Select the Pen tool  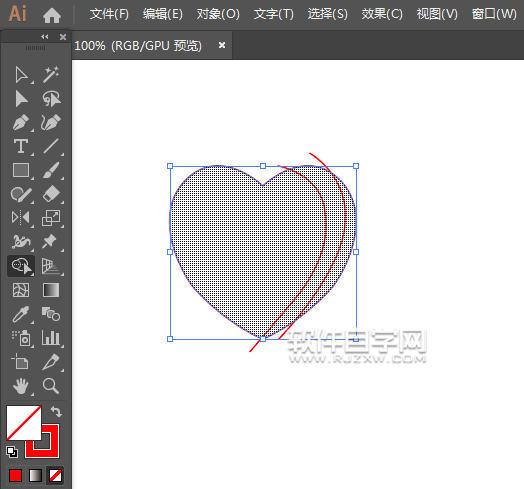click(21, 123)
